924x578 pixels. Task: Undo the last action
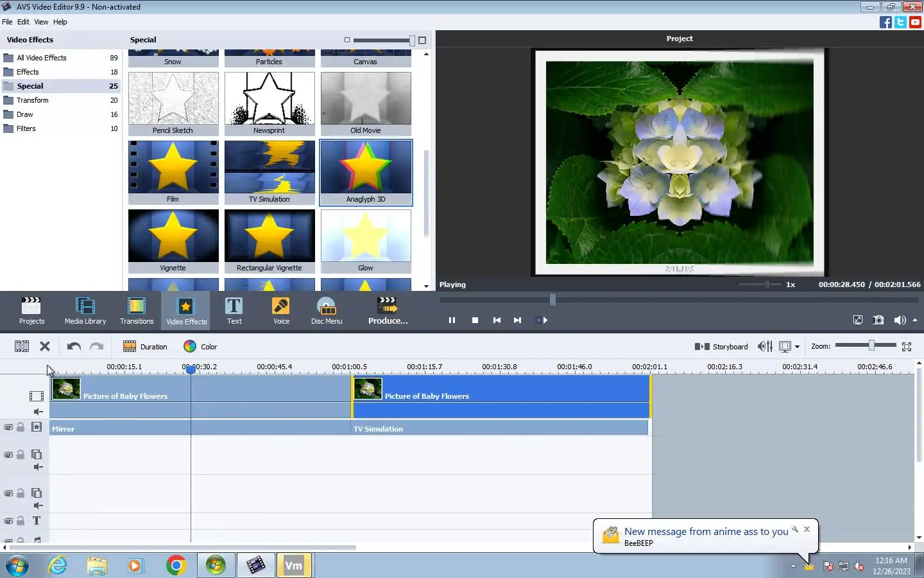click(74, 346)
